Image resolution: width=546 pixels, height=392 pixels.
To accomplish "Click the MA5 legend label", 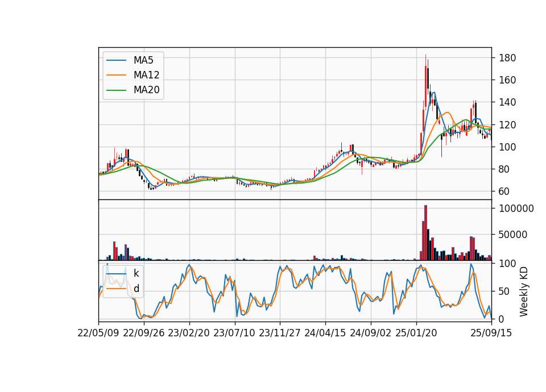I will coord(143,60).
